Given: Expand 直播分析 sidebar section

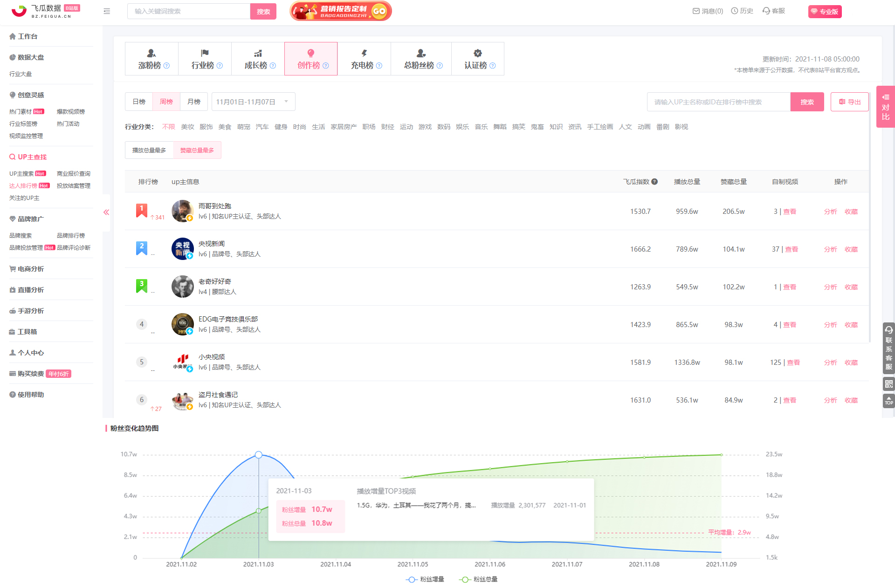Looking at the screenshot, I should pos(31,290).
